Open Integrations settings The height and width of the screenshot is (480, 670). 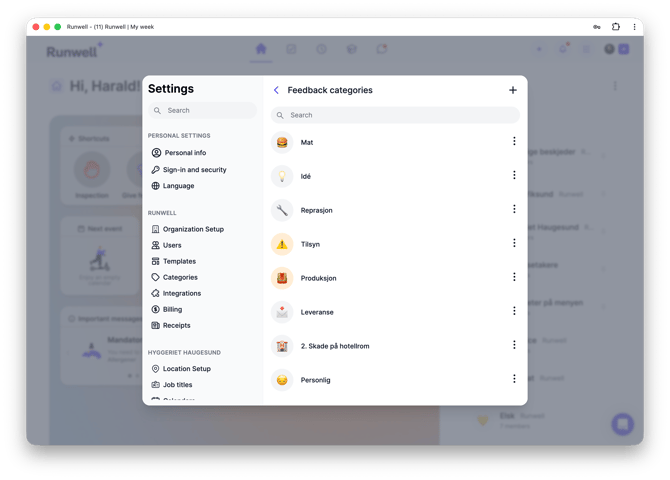(176, 293)
